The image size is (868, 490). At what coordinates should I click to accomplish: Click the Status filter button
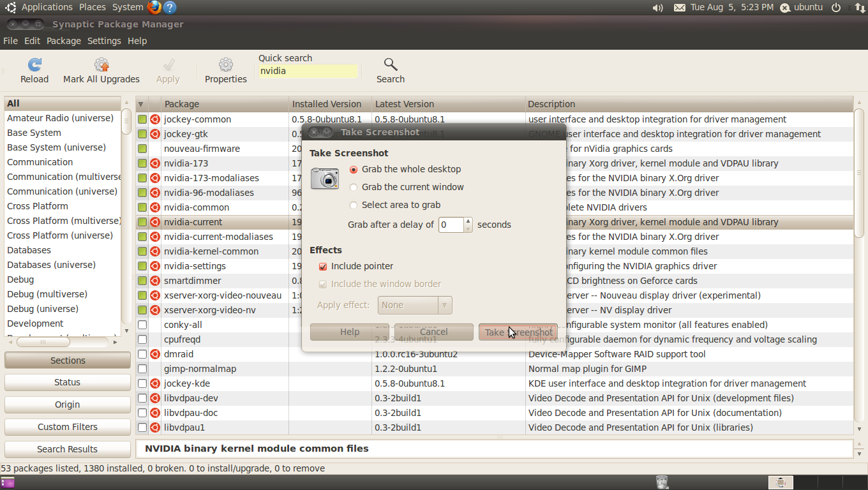point(68,382)
